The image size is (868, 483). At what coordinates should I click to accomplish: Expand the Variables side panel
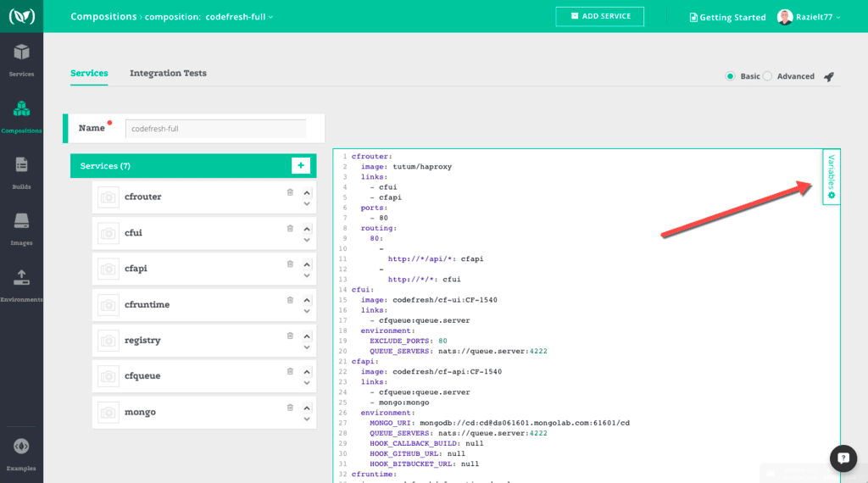(x=831, y=176)
